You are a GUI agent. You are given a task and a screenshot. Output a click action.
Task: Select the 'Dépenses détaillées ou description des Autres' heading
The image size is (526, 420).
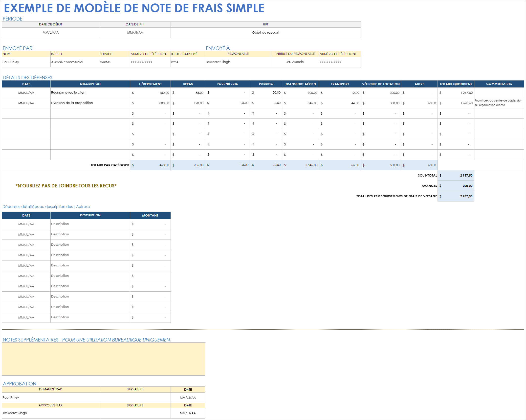46,207
